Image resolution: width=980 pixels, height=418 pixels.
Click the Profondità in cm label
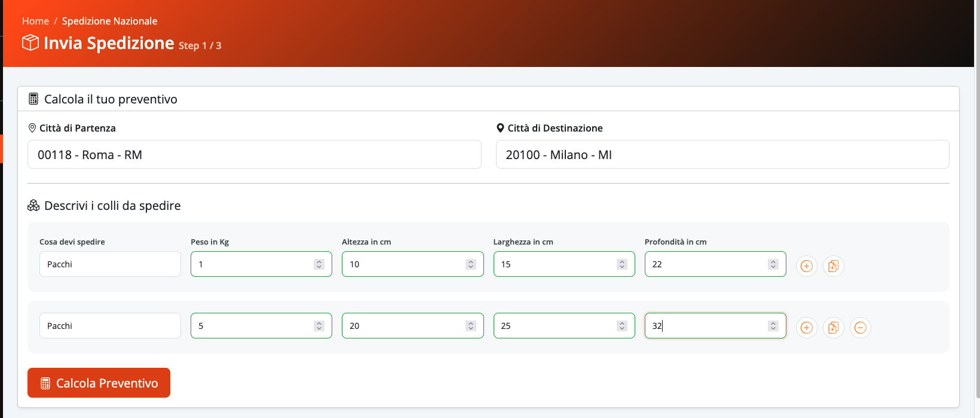coord(676,242)
